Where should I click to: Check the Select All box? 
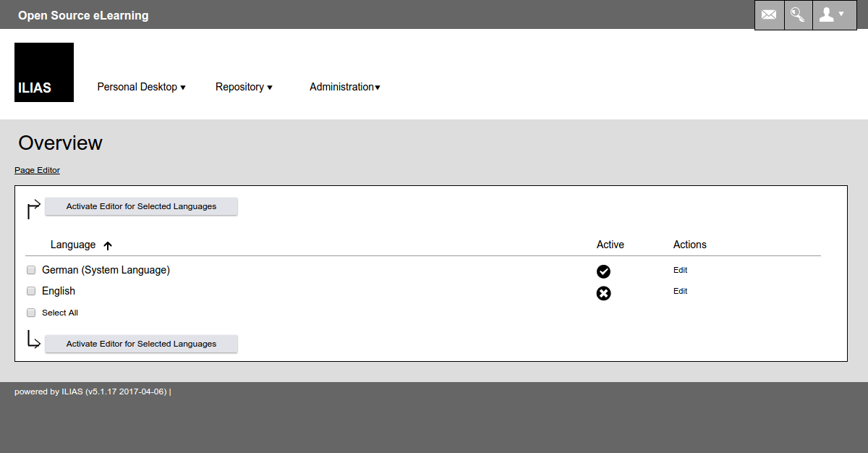pos(31,313)
